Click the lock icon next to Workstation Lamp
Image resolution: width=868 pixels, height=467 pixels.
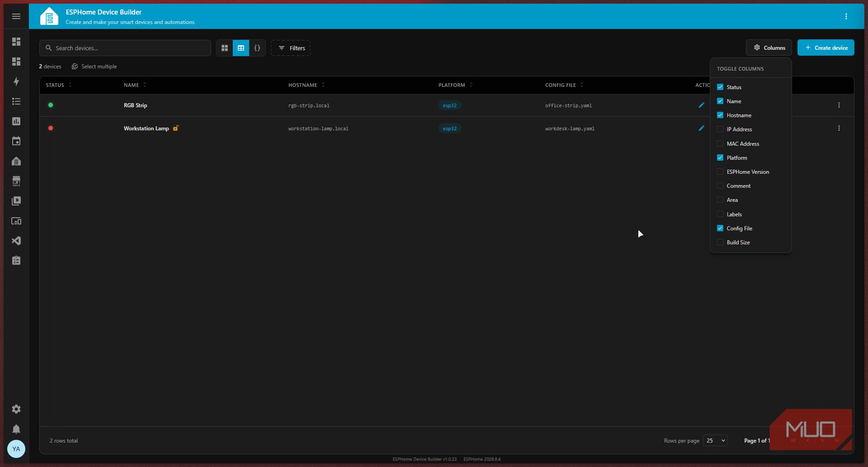176,128
